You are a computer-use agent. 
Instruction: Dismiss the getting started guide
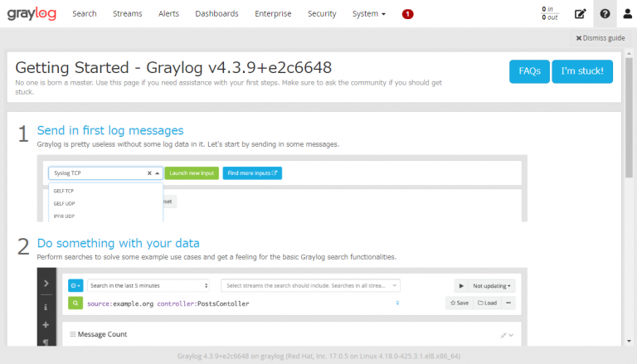coord(601,38)
